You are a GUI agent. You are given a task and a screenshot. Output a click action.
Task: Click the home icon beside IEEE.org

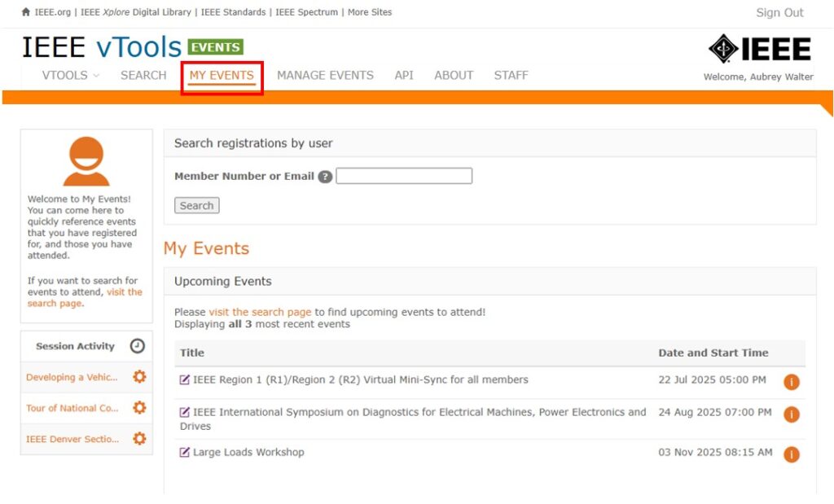coord(26,12)
